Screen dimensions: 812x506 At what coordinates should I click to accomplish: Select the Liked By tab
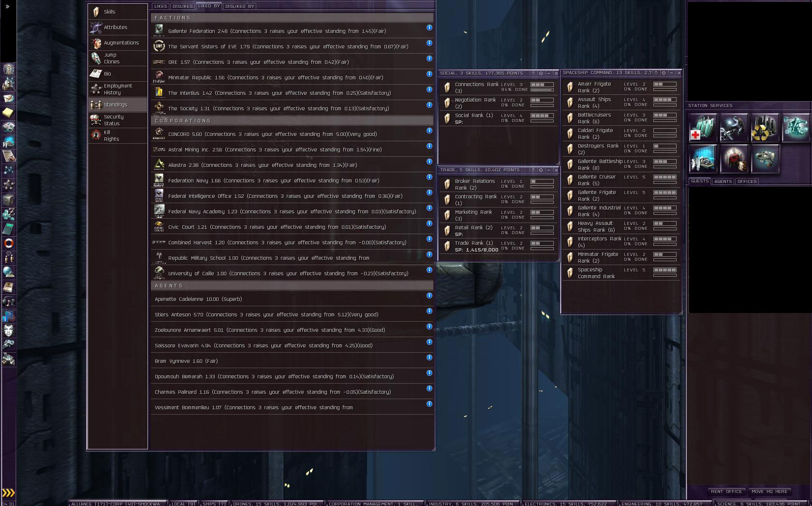click(x=209, y=6)
